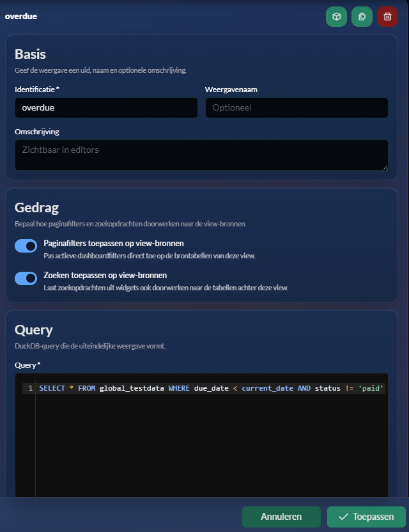Click the 'Paginafilters toepassen op view-bronnen' label
Image resolution: width=409 pixels, height=532 pixels.
tap(114, 243)
